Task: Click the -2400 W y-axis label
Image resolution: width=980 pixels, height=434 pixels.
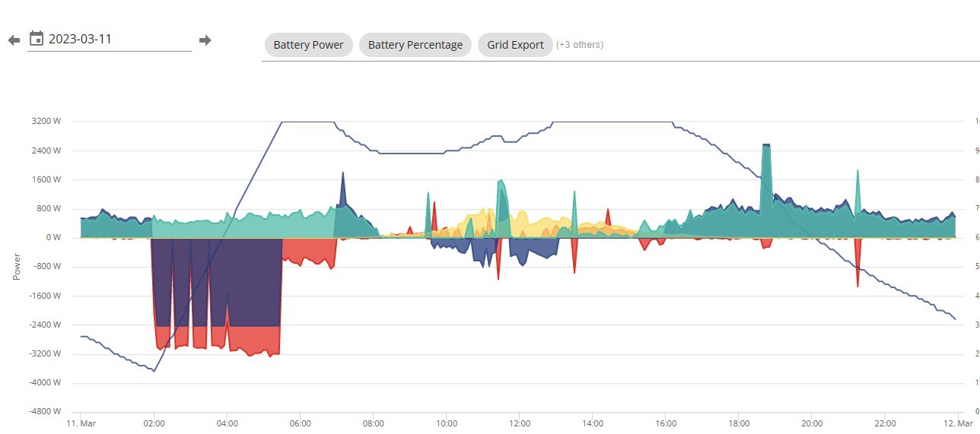Action: click(x=45, y=325)
